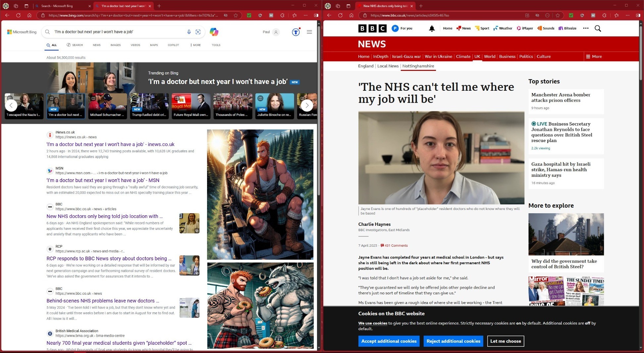Open the BBC For you account menu
Viewport: 644px width, 353px height.
point(402,28)
